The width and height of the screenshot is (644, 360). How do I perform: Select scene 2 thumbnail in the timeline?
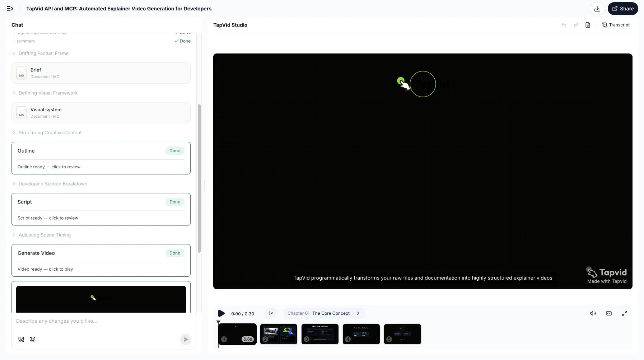point(279,334)
